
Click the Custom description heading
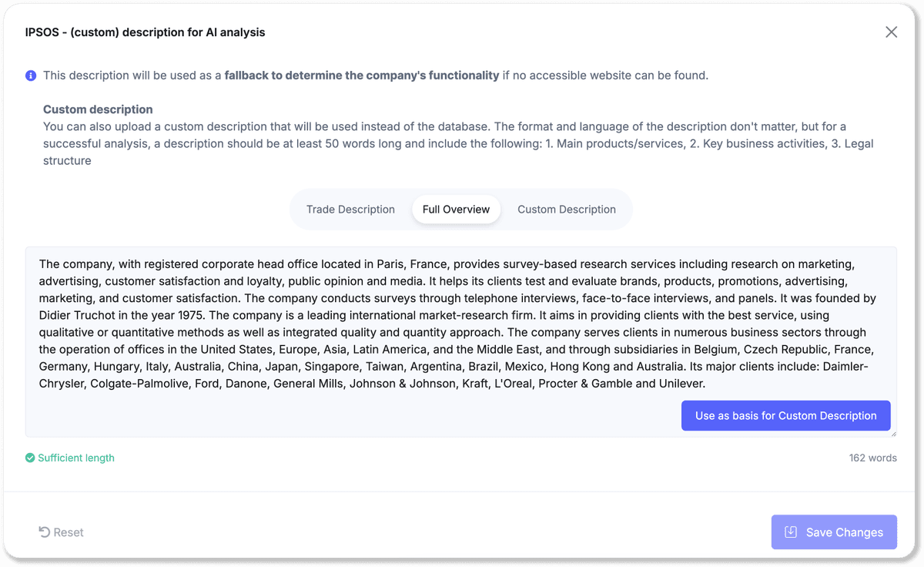click(98, 109)
